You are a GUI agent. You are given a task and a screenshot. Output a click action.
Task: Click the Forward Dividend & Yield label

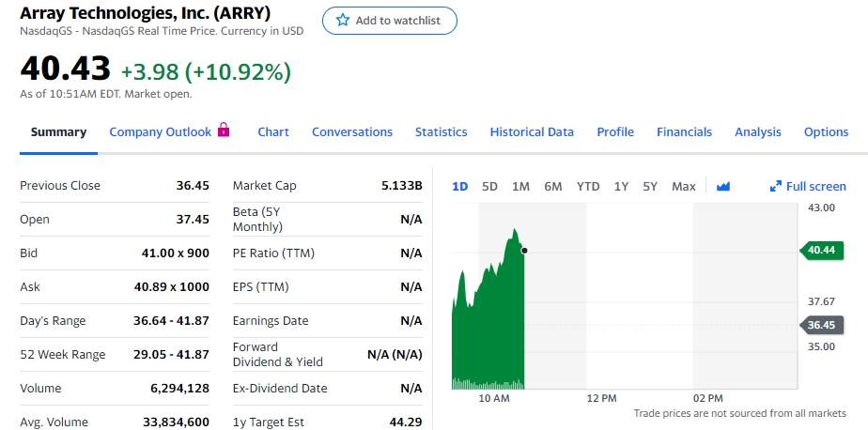tap(278, 354)
